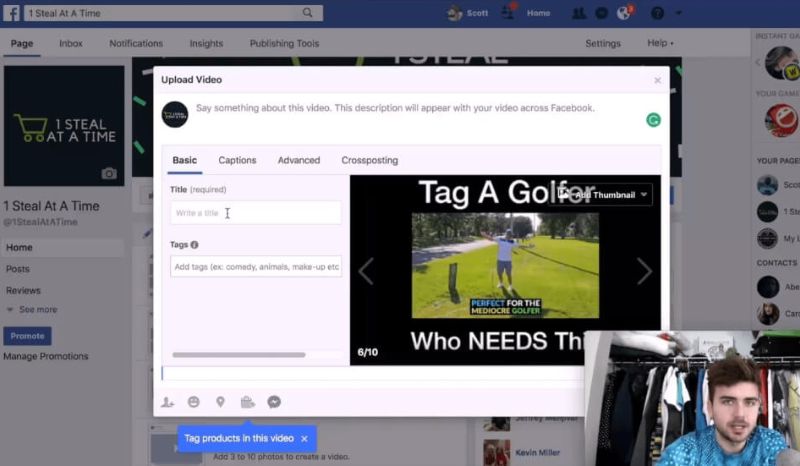
Task: Show next thumbnail with right arrow
Action: [x=644, y=271]
